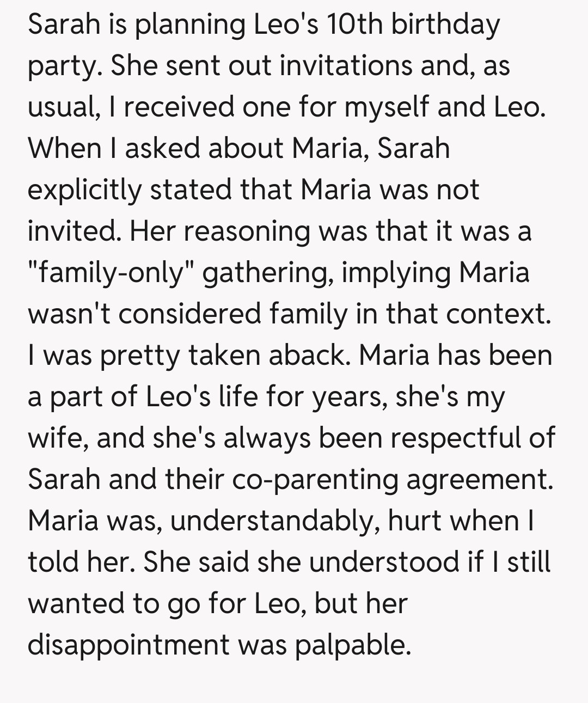Click the word "planning" in the first line
Image resolution: width=588 pixels, height=703 pixels.
tap(190, 25)
